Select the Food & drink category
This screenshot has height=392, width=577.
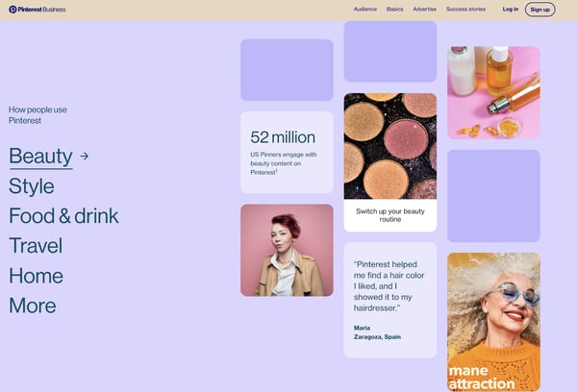tap(63, 216)
